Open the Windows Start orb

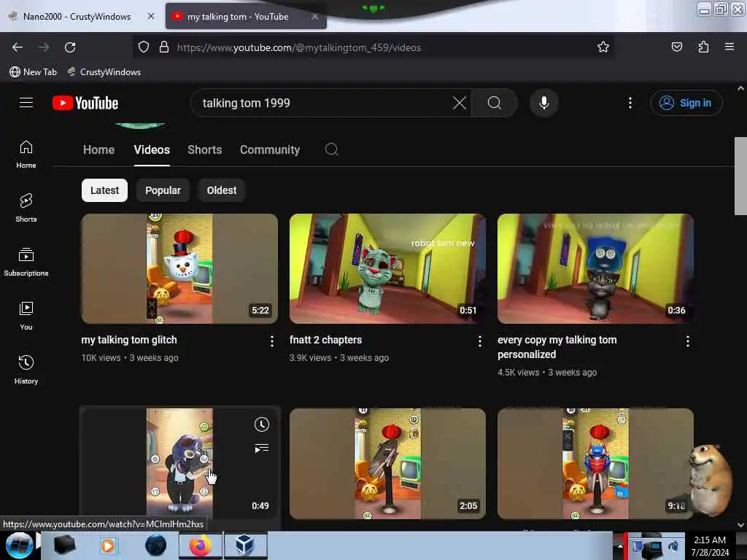click(19, 545)
